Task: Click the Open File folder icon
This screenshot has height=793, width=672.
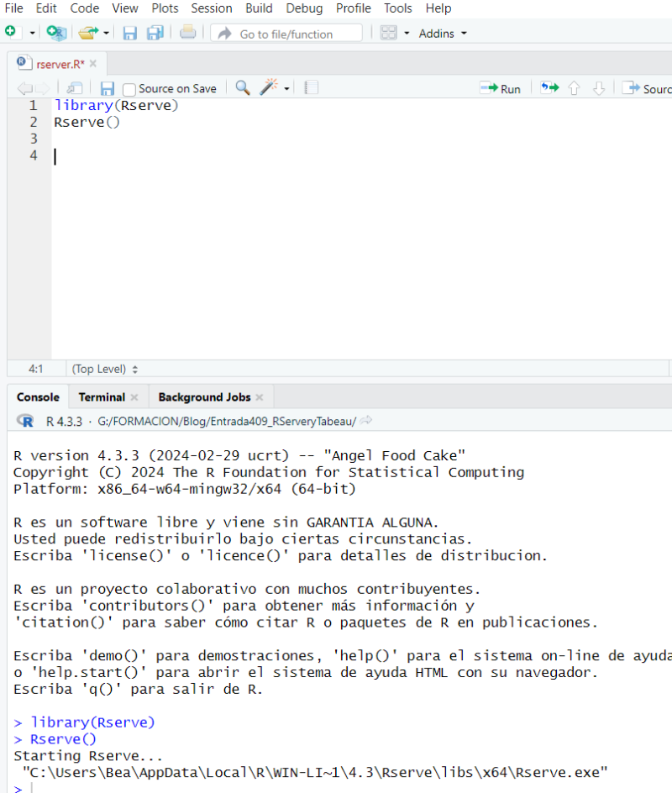Action: (87, 33)
